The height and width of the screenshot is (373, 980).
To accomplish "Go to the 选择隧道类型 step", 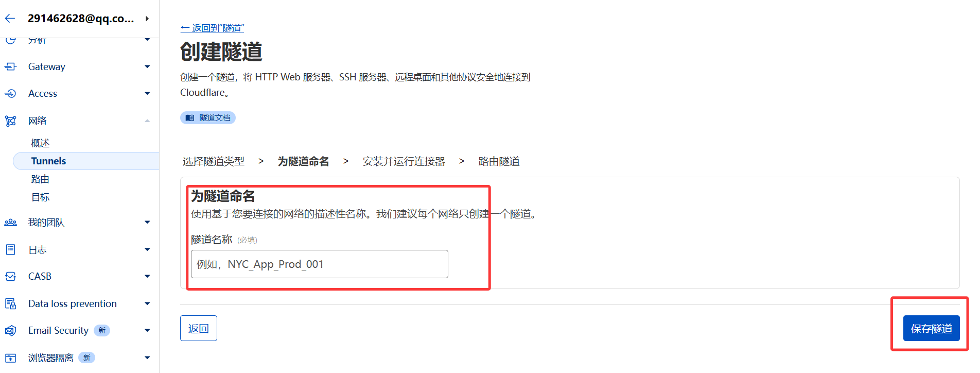I will pos(214,161).
